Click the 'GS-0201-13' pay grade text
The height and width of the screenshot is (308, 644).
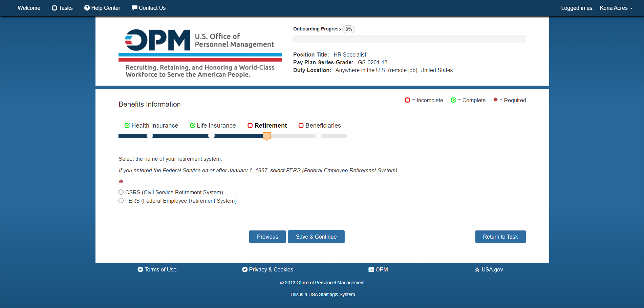point(372,62)
